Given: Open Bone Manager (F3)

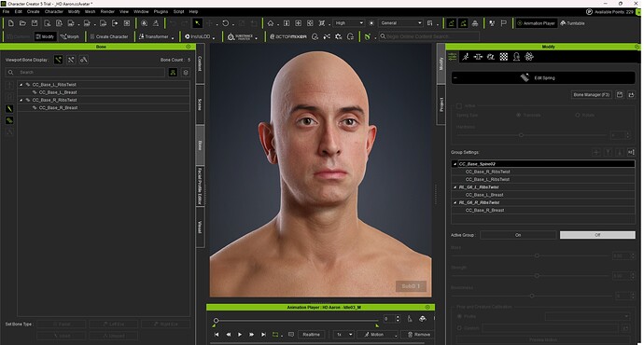Looking at the screenshot, I should [x=592, y=95].
